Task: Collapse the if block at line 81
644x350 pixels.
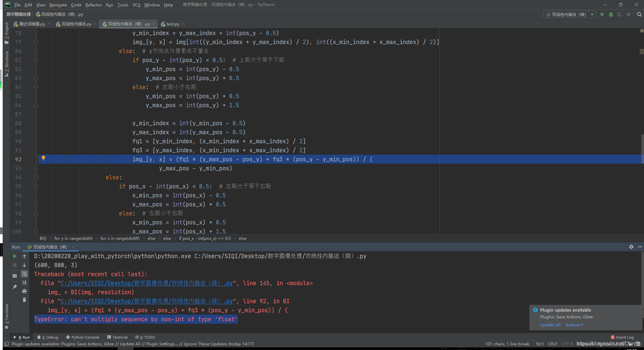Action: pos(36,60)
